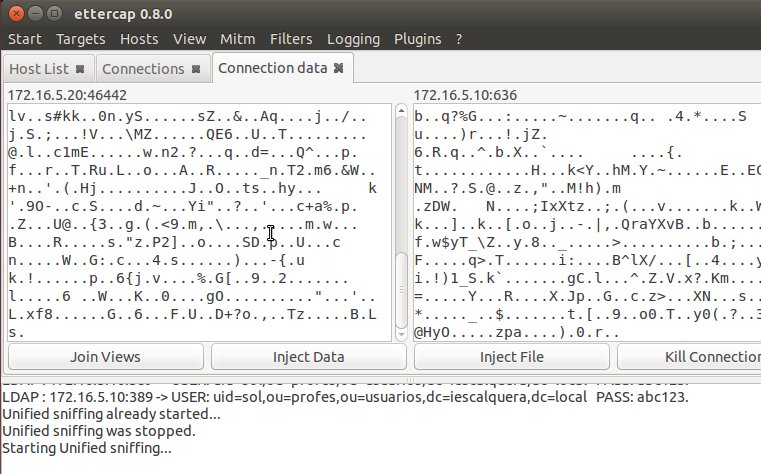Click the 172.16.5.10:636 destination address label
Image resolution: width=761 pixels, height=474 pixels.
click(465, 95)
